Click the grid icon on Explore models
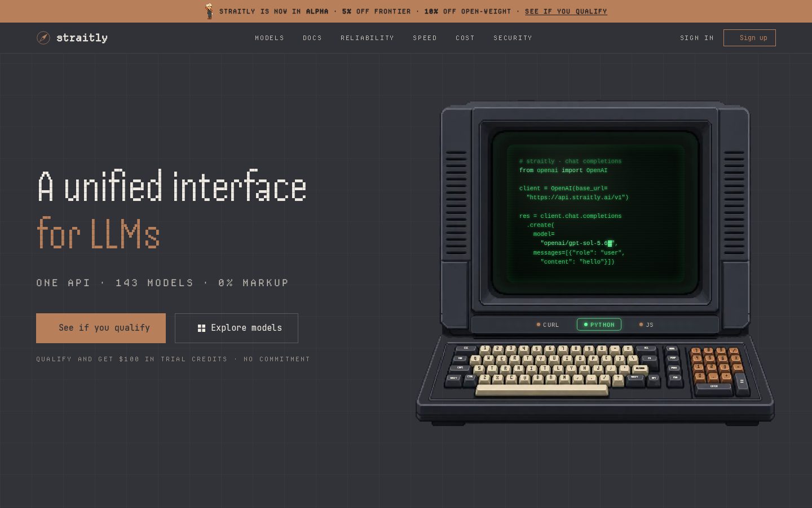This screenshot has height=508, width=812. click(201, 328)
